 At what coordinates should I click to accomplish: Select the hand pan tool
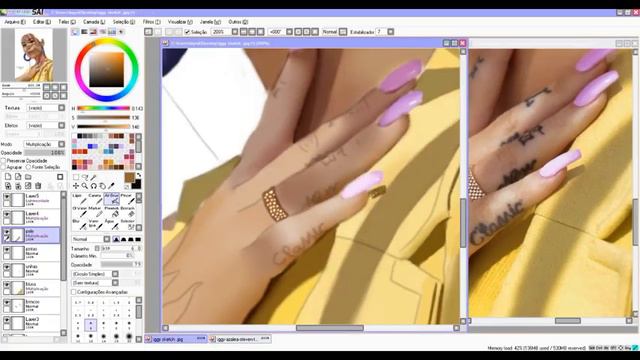click(x=102, y=186)
